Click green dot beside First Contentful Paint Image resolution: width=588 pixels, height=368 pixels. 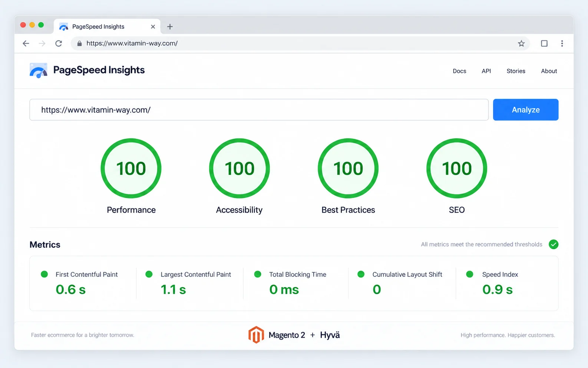point(44,274)
